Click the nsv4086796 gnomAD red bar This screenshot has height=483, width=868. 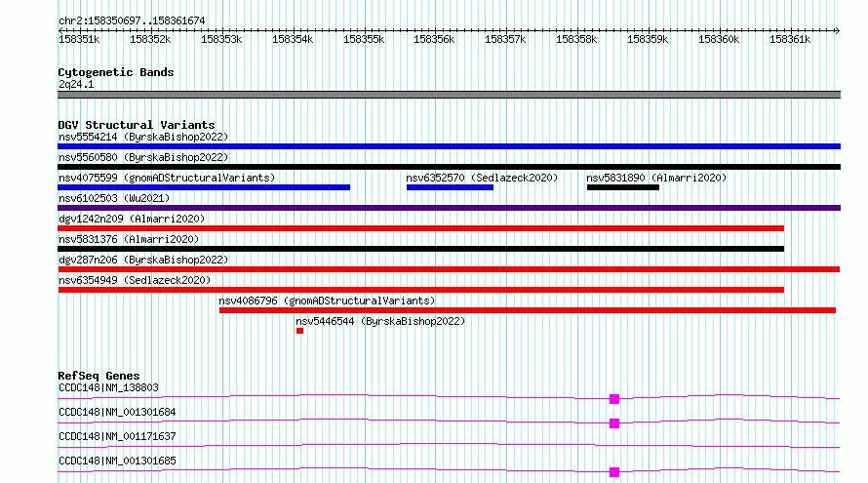click(528, 310)
